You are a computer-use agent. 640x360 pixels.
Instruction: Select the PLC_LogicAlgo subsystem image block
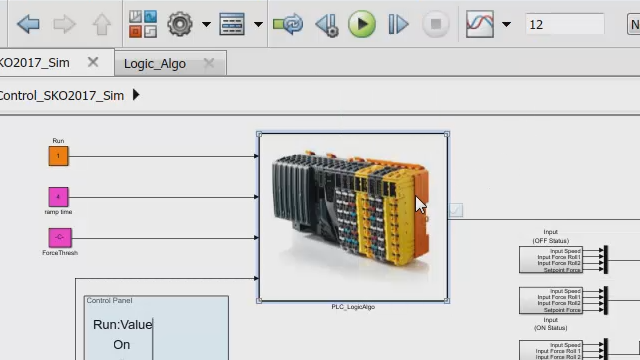point(353,217)
